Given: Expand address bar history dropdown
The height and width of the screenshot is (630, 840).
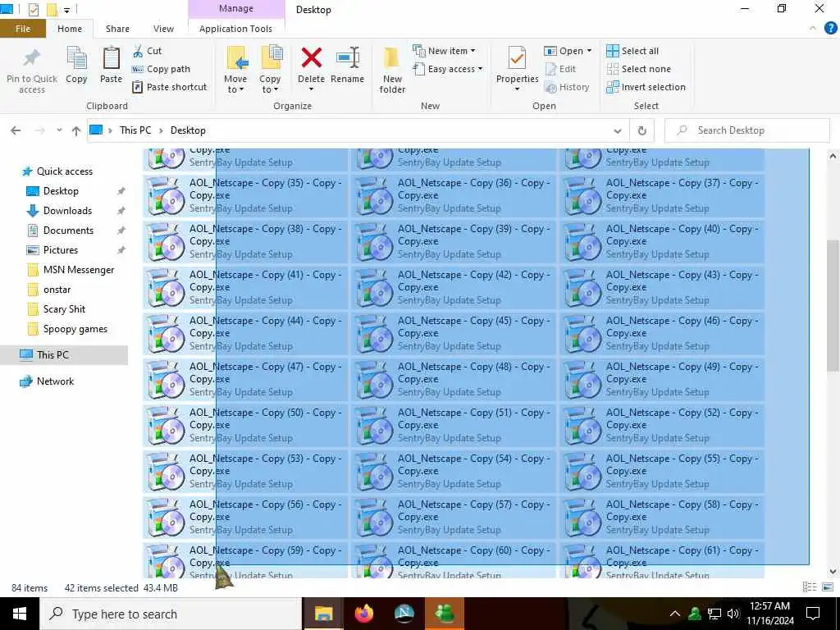Looking at the screenshot, I should 617,130.
